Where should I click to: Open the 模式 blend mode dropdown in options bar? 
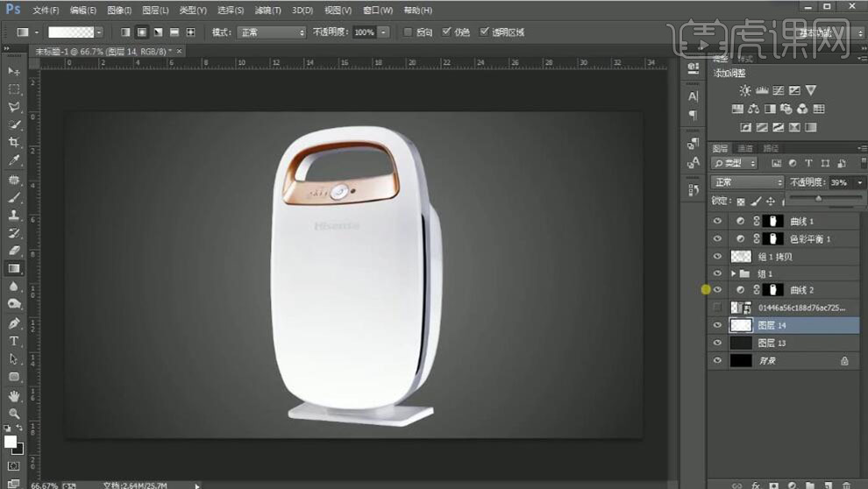270,32
